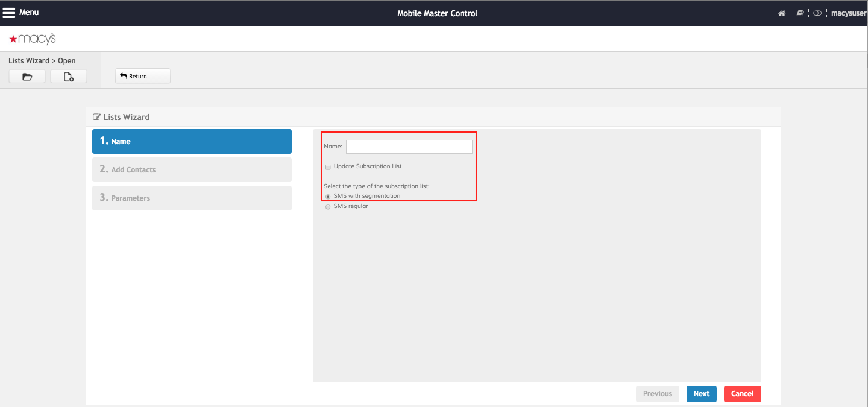Click the blue Next button
868x407 pixels.
pos(701,394)
